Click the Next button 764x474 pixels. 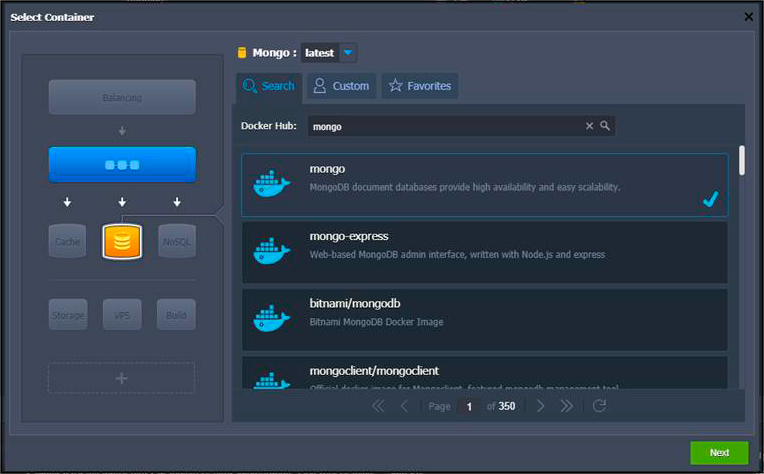pos(719,453)
